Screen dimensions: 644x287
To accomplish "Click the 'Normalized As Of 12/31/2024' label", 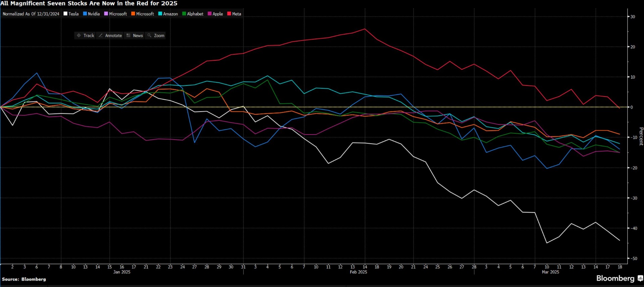I will (31, 14).
